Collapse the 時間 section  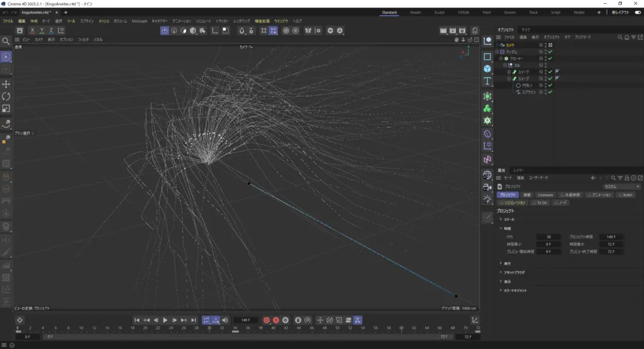[506, 228]
